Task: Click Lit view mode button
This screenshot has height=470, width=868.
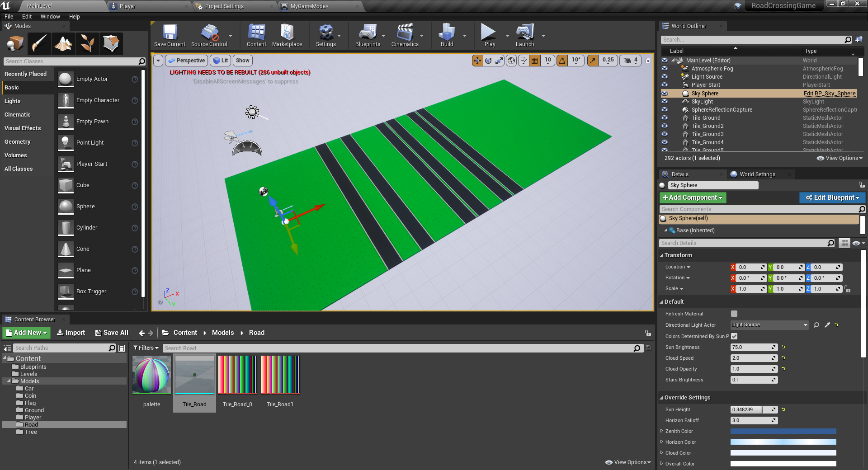Action: (221, 61)
